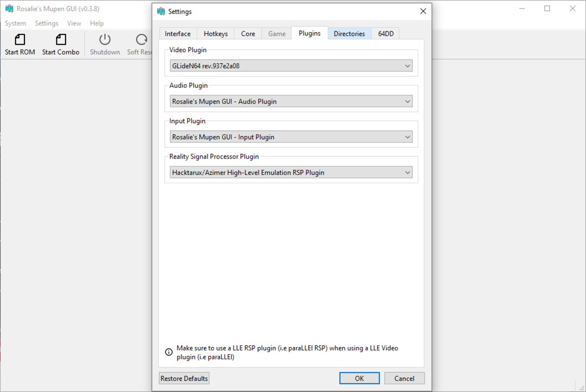Switch to the Directories tab
This screenshot has width=586, height=392.
click(x=350, y=34)
